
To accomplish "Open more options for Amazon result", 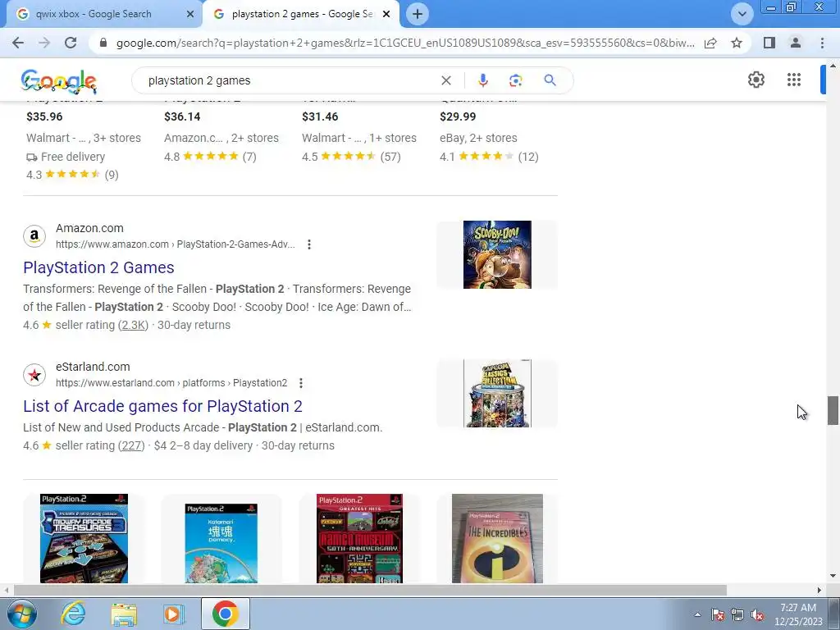I will [x=309, y=244].
